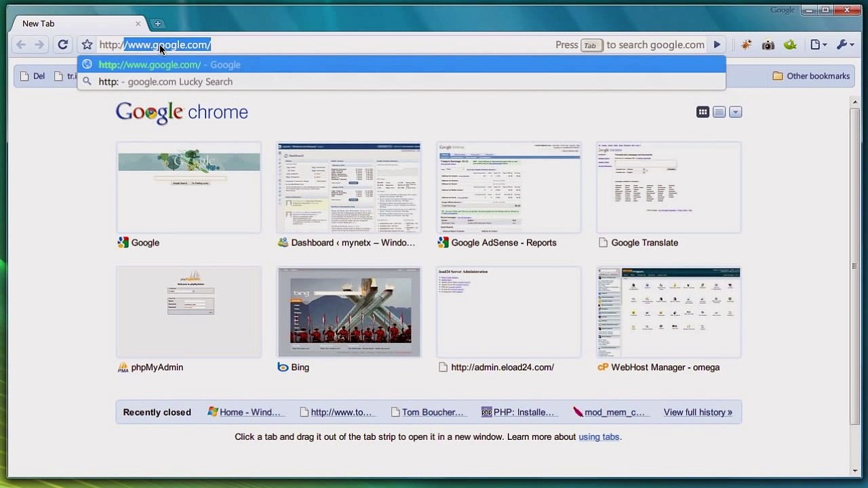The image size is (868, 488).
Task: Follow the using tabs help link
Action: coord(599,437)
